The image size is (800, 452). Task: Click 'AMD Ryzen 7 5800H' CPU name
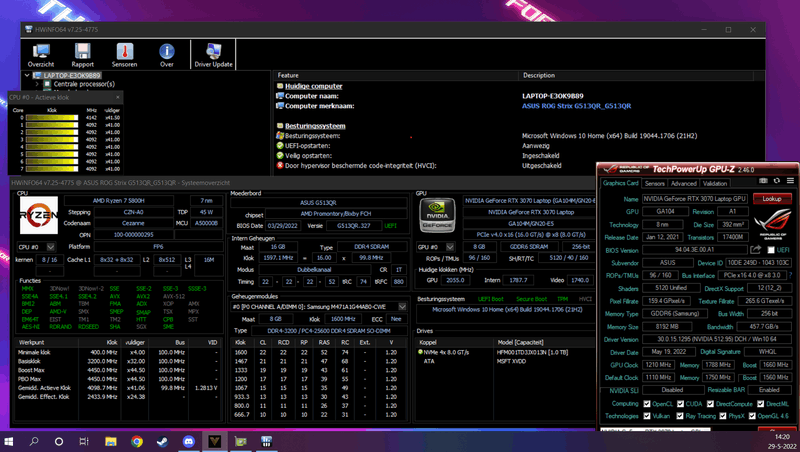click(x=119, y=200)
